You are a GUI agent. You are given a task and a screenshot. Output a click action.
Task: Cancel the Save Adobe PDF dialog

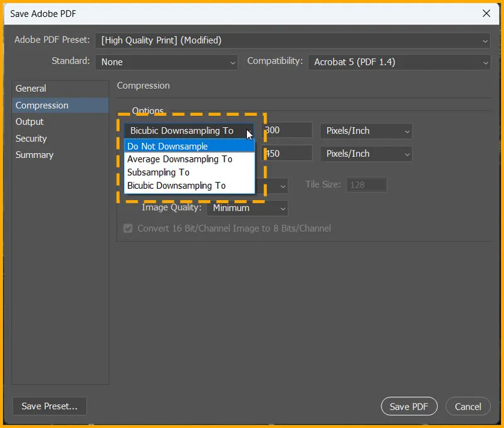pyautogui.click(x=468, y=406)
